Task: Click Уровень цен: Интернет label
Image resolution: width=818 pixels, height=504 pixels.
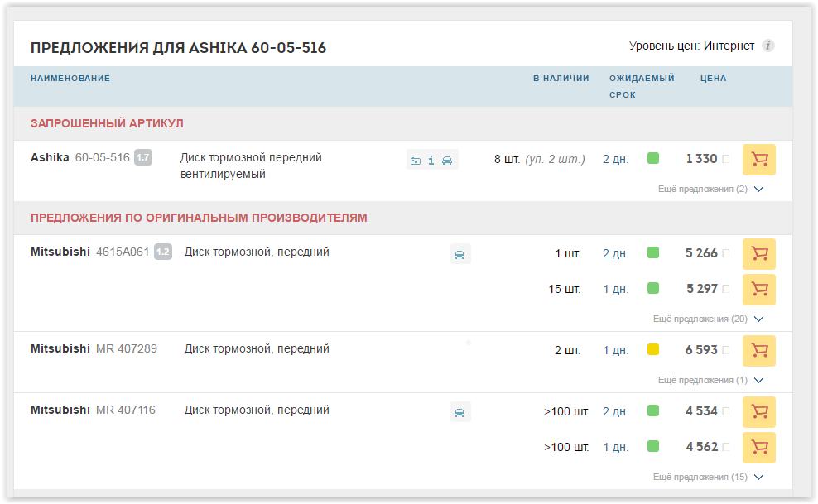Action: 691,46
